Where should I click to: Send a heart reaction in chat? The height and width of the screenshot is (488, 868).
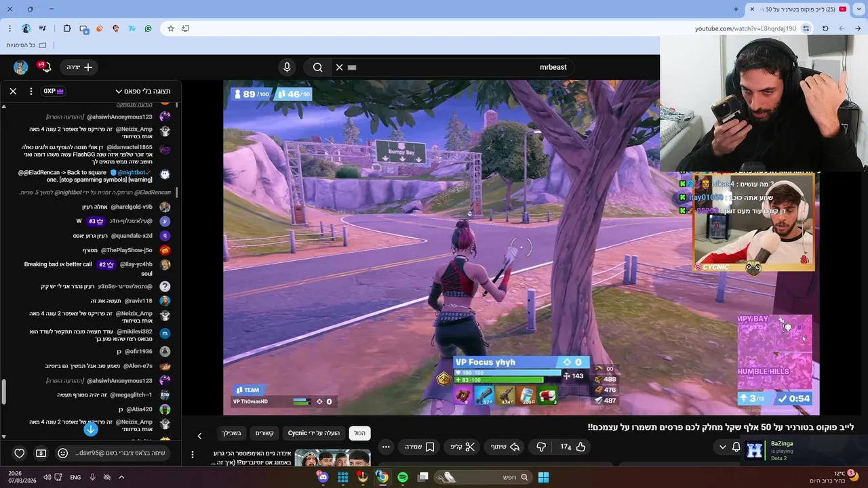20,453
